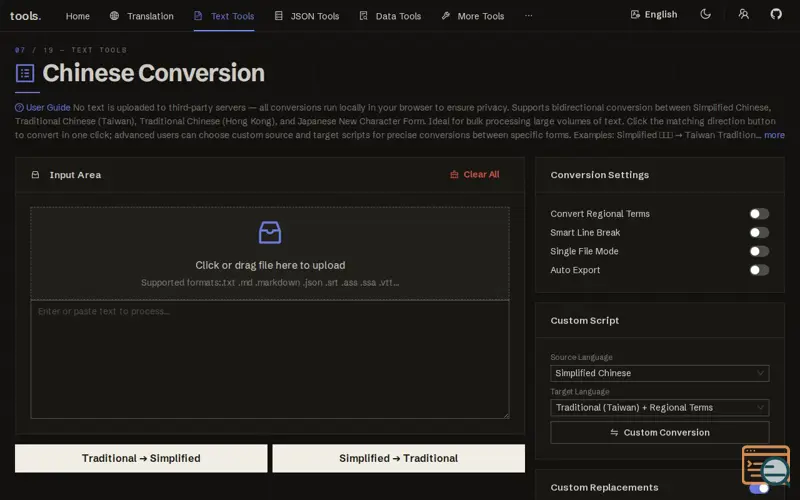Click the inbox upload icon
The height and width of the screenshot is (500, 800).
[x=270, y=232]
